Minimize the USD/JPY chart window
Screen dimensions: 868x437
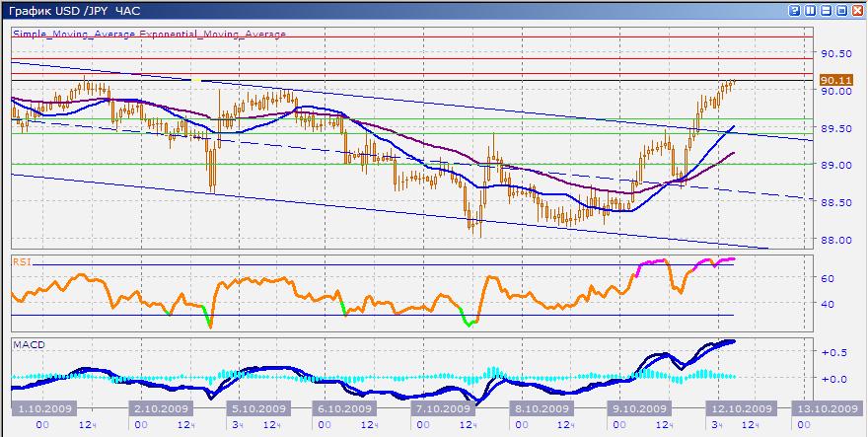tap(827, 10)
